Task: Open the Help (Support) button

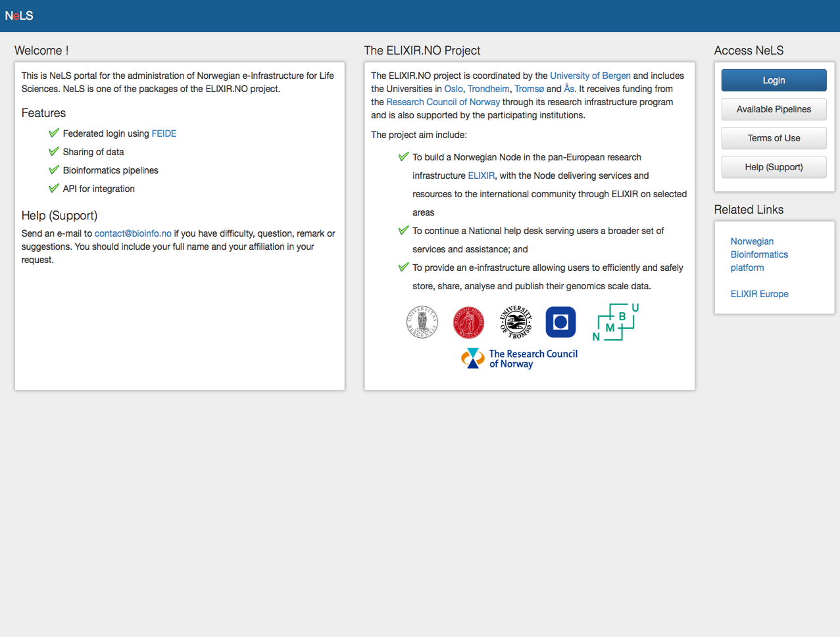Action: click(x=774, y=167)
